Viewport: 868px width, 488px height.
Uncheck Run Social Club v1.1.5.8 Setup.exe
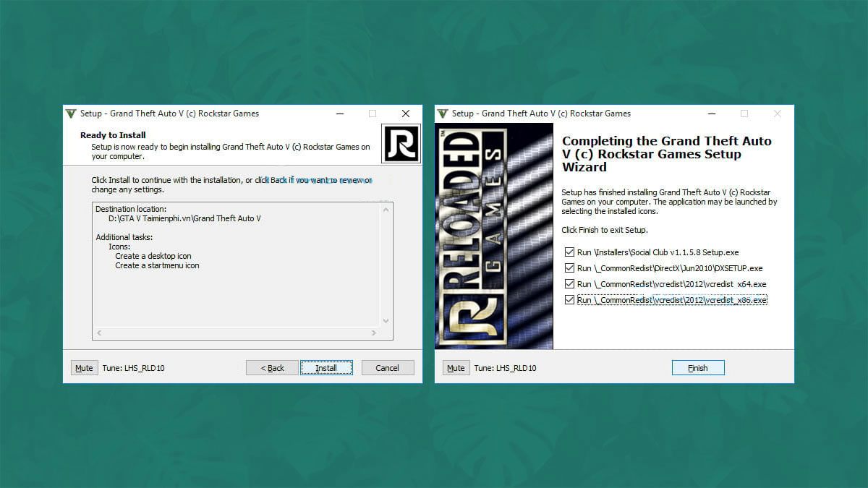pyautogui.click(x=569, y=252)
